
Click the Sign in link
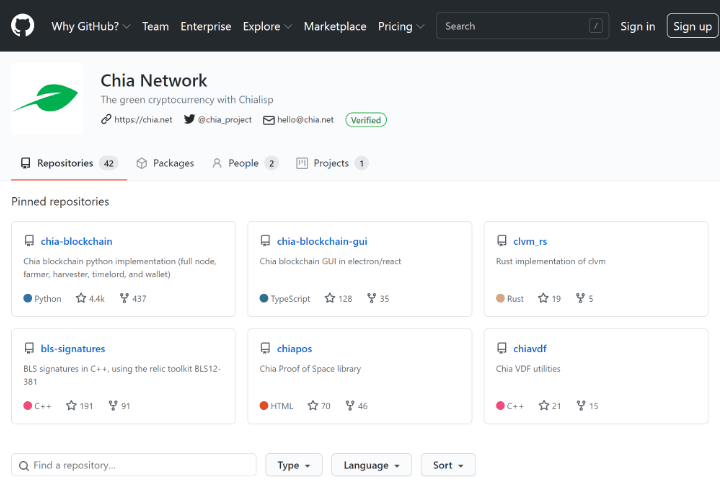coord(638,26)
